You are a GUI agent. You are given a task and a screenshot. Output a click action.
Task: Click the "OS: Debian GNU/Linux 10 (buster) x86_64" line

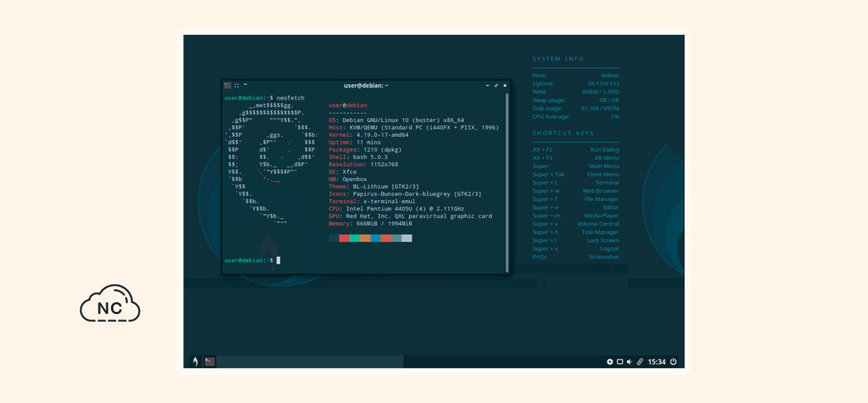[x=397, y=120]
